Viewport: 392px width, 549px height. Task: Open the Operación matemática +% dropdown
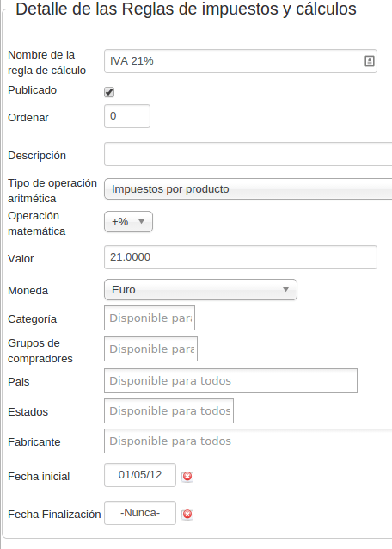[128, 222]
